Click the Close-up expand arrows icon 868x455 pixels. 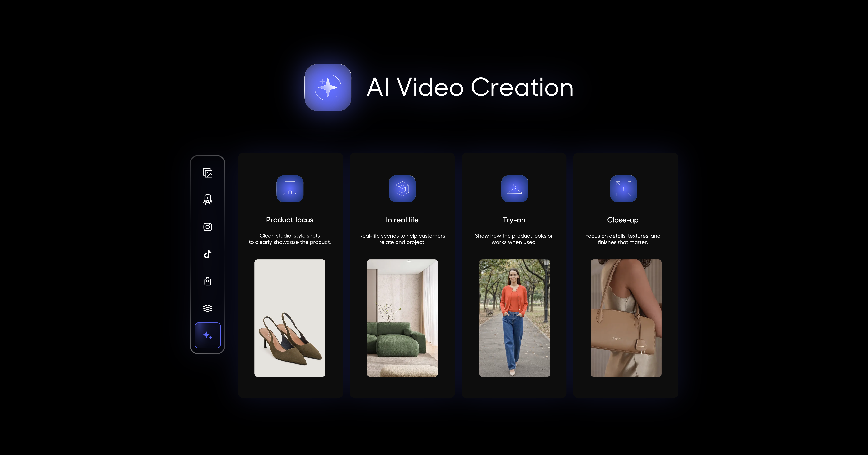click(623, 189)
